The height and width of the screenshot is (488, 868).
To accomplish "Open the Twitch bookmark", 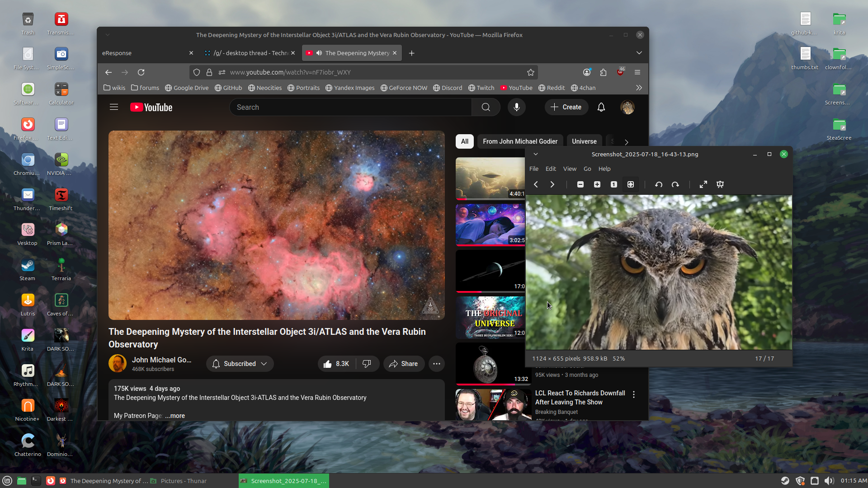I will click(481, 88).
